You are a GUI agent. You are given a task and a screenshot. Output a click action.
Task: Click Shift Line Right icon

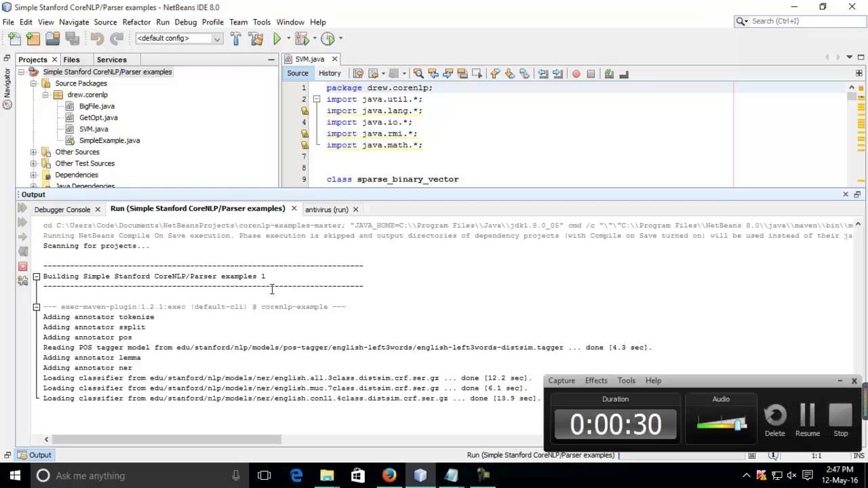[558, 73]
